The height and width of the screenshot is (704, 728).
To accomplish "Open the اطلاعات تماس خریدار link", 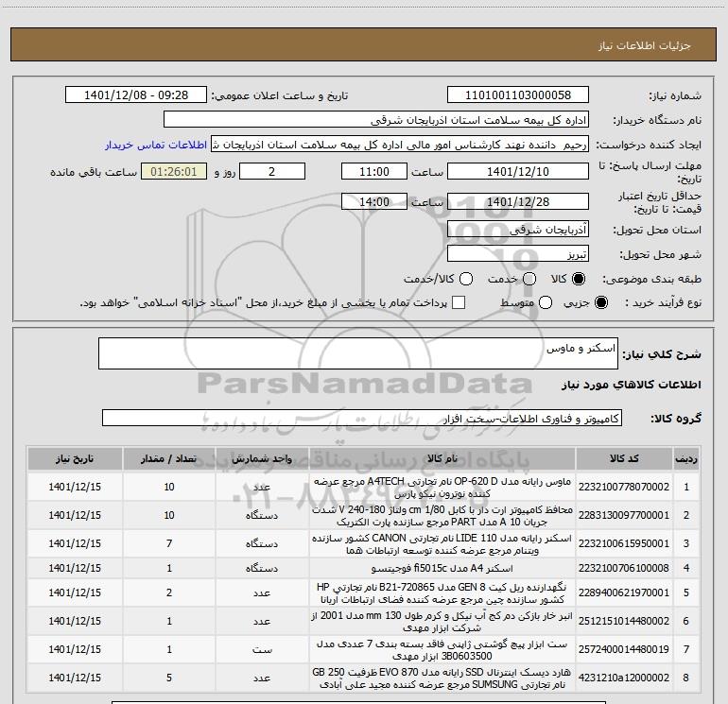I will tap(156, 145).
